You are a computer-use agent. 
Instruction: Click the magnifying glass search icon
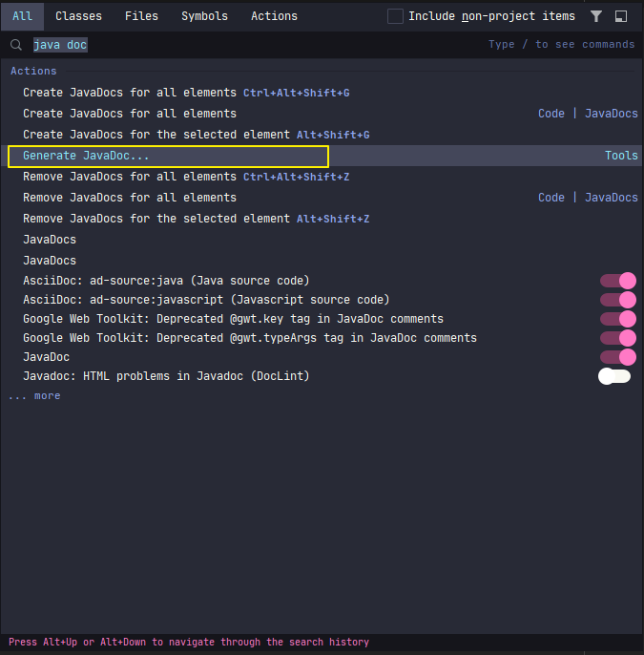pyautogui.click(x=16, y=45)
